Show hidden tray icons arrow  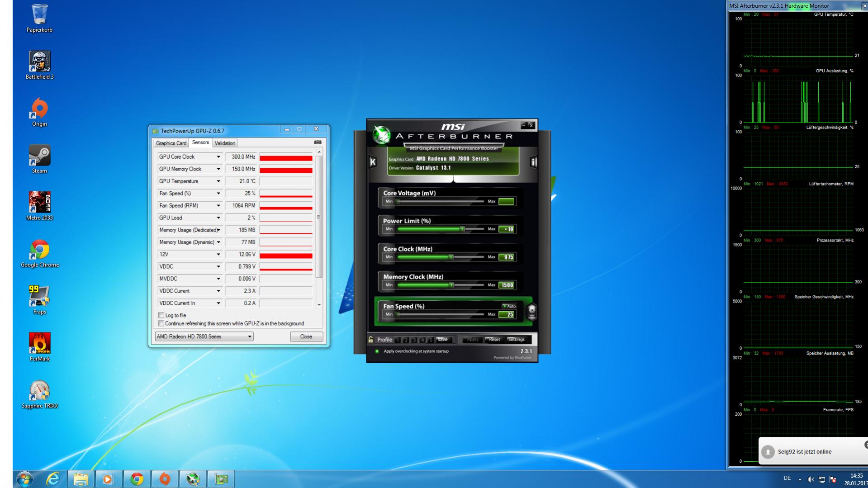click(x=800, y=479)
